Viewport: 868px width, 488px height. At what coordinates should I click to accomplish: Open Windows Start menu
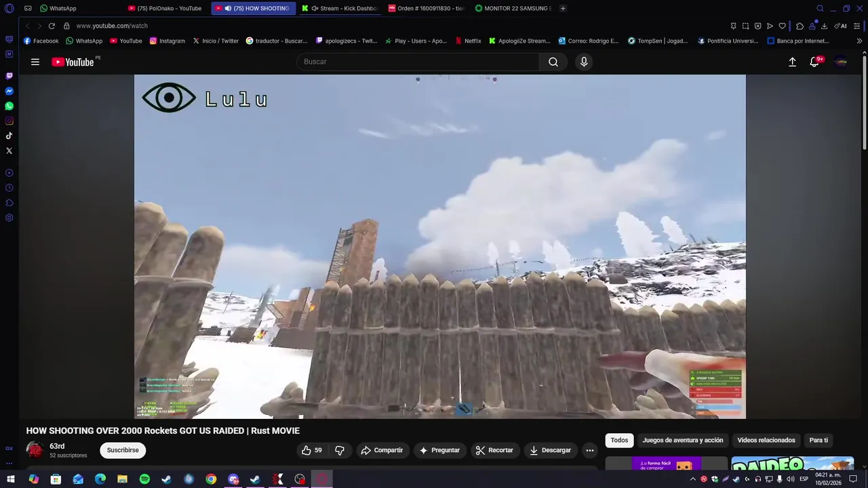[11, 479]
